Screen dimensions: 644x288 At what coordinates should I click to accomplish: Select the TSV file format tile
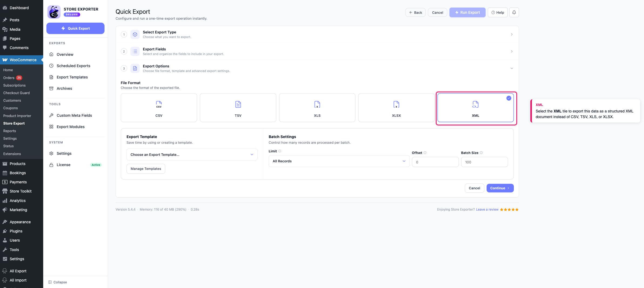[x=238, y=108]
